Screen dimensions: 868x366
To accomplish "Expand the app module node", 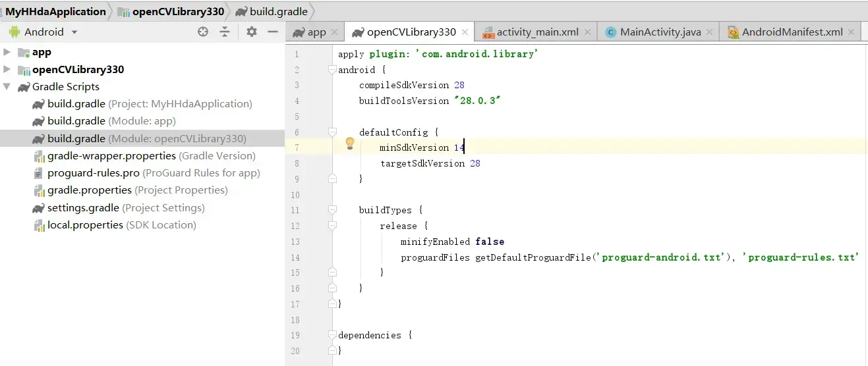I will click(x=7, y=52).
